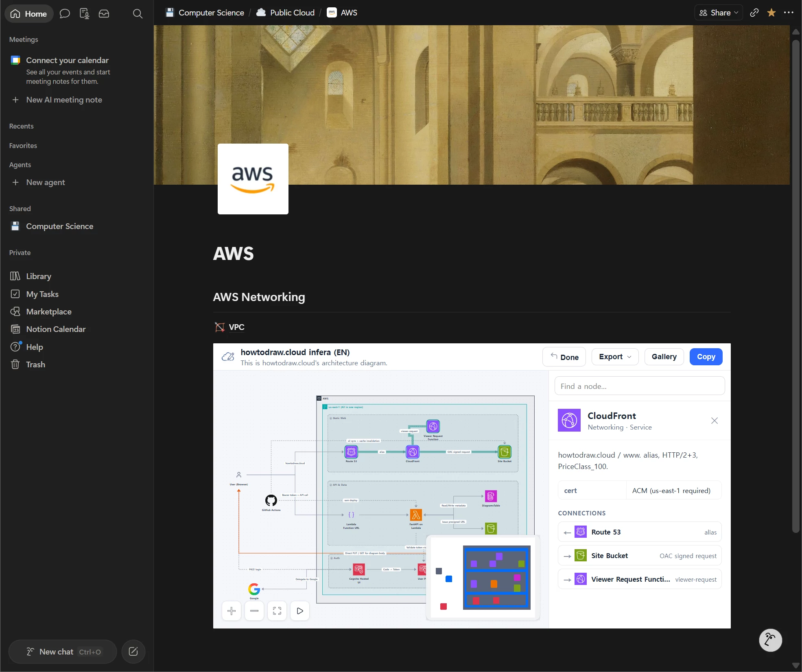Select the User (Browser) node
Viewport: 802px width, 672px height.
pos(239,475)
